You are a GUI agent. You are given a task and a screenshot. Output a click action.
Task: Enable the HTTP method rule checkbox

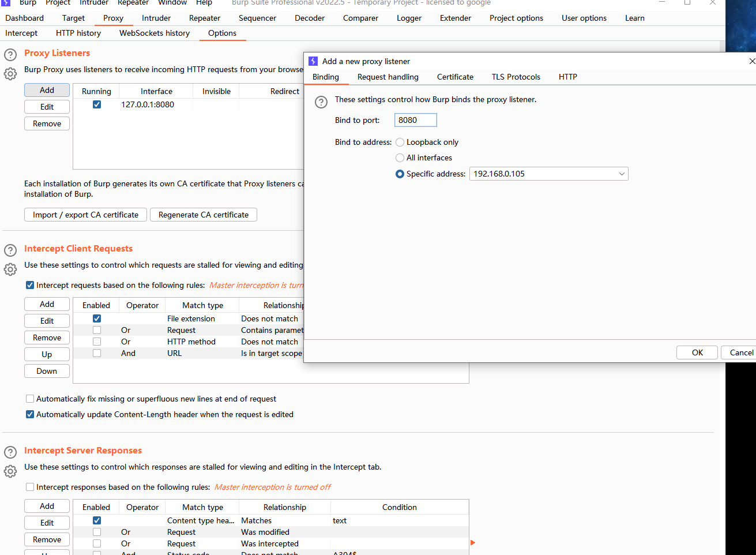(97, 342)
